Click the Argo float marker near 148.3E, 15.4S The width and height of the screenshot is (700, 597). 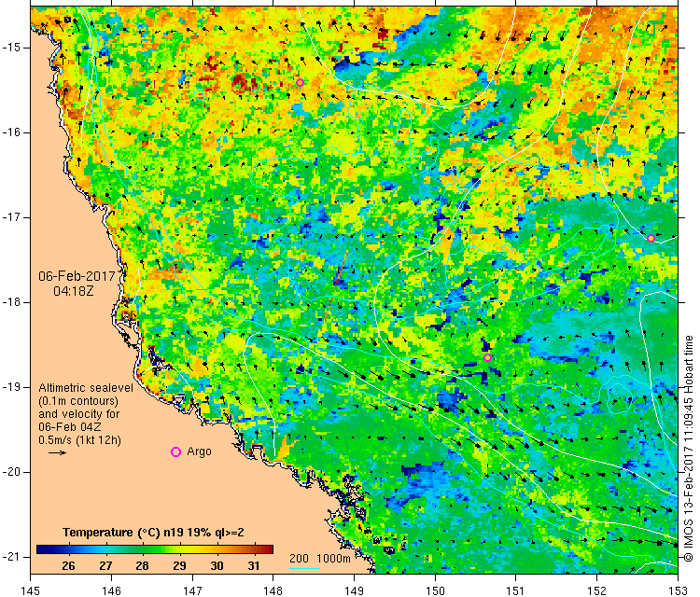pos(300,82)
